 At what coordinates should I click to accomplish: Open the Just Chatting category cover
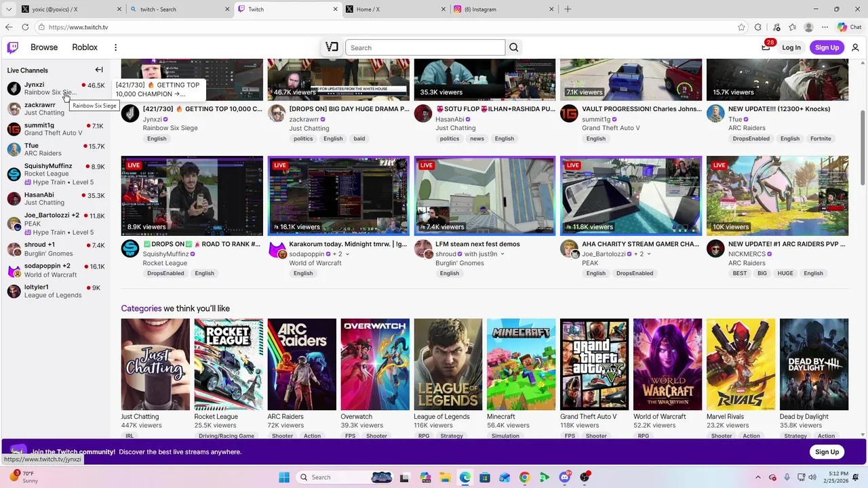[155, 364]
